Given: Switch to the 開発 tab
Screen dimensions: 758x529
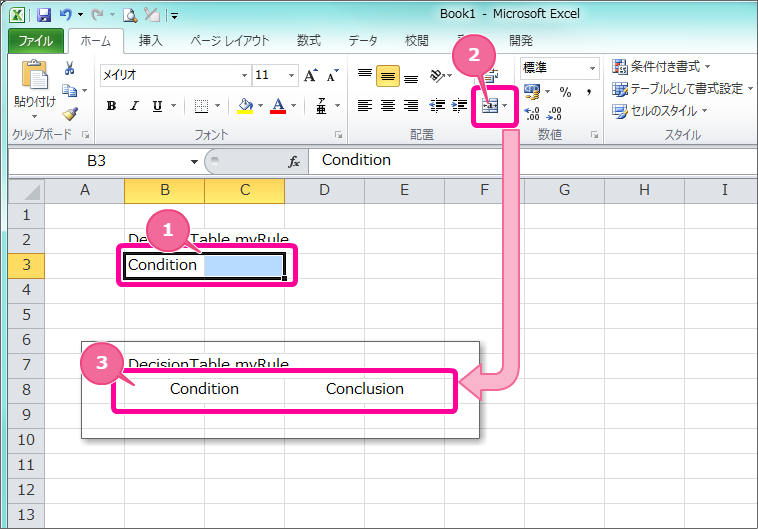Looking at the screenshot, I should point(521,41).
